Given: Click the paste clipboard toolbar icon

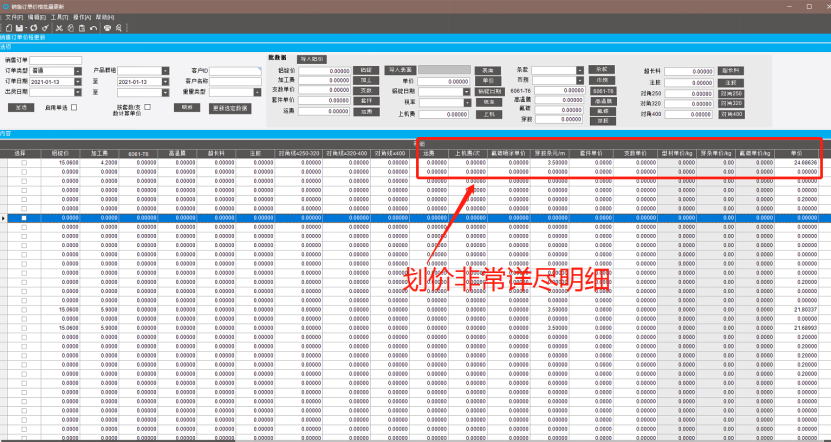Looking at the screenshot, I should tap(81, 28).
